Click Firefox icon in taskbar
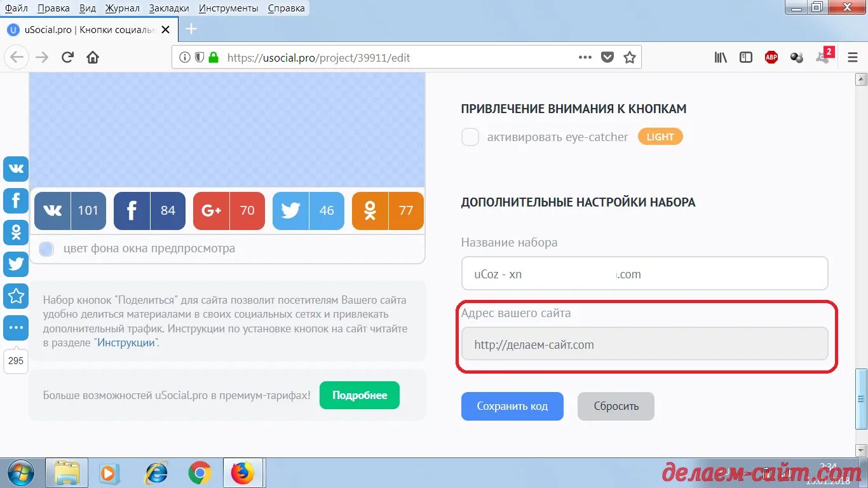This screenshot has height=488, width=868. [243, 473]
